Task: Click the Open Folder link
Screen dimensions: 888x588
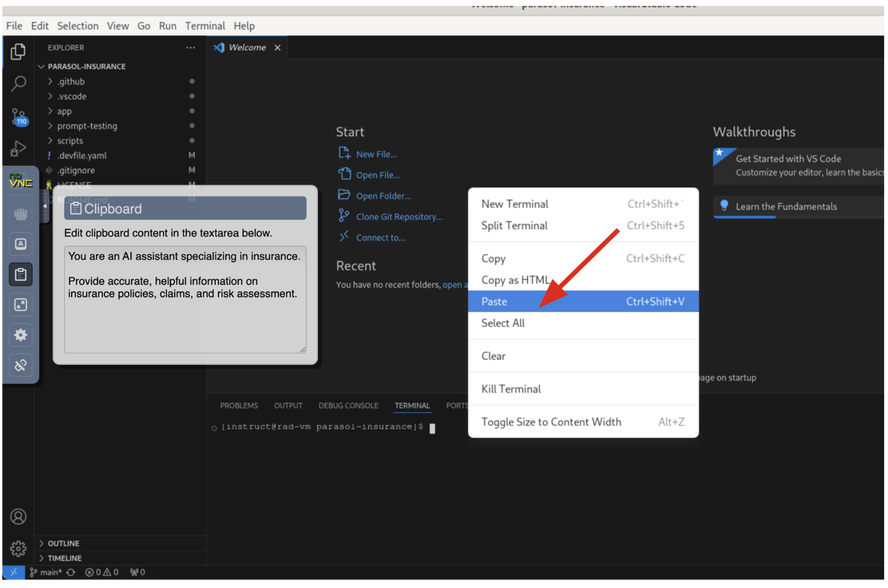Action: point(384,196)
